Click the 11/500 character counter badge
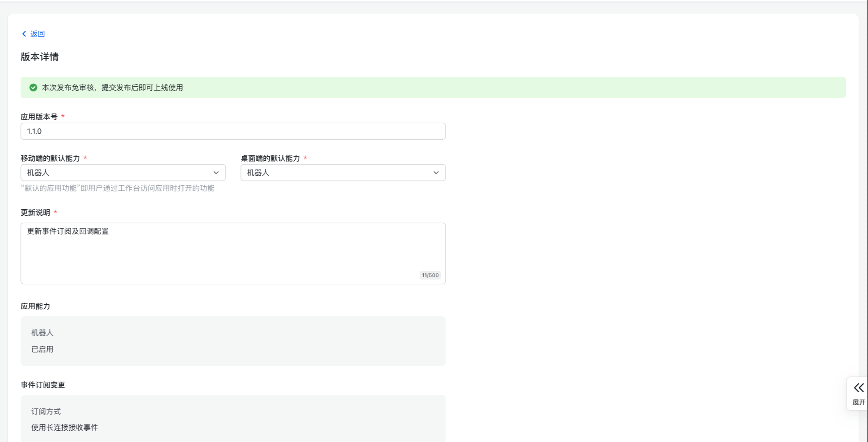The image size is (868, 442). pyautogui.click(x=430, y=275)
